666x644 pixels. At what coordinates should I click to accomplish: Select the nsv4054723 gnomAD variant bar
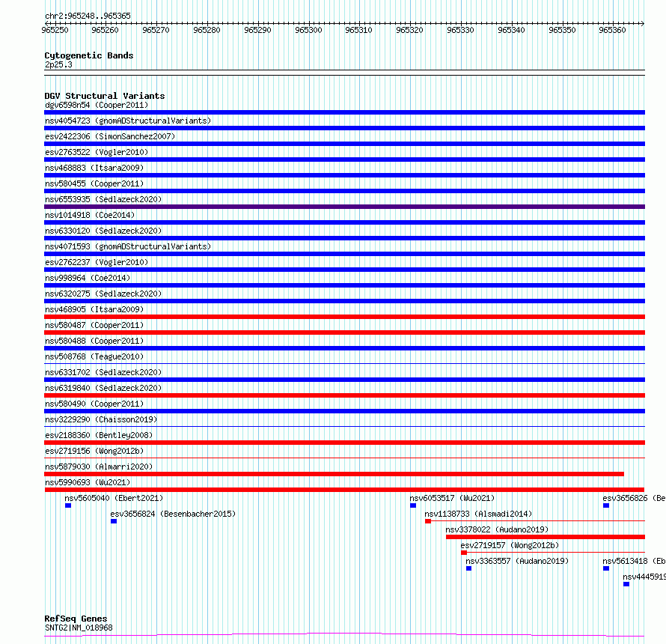pyautogui.click(x=344, y=128)
